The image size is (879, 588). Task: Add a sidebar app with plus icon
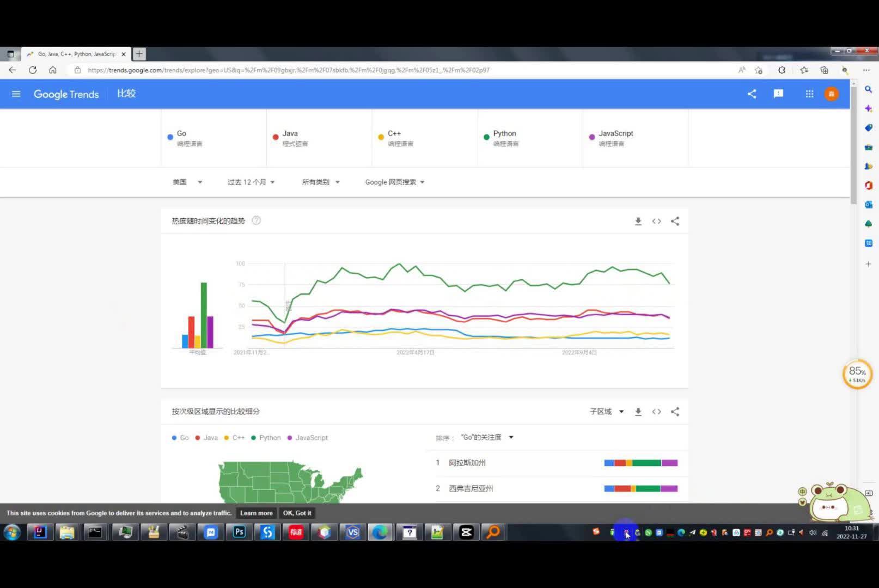(868, 264)
